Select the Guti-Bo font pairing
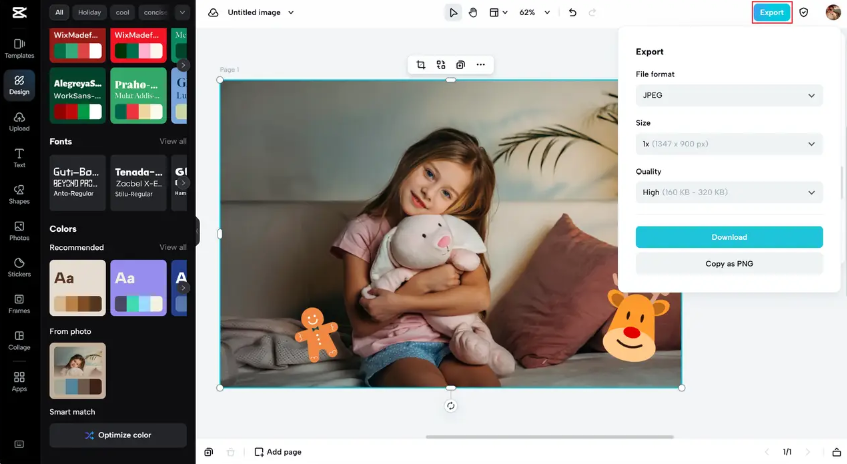Screen dimensions: 847x464 coord(78,183)
